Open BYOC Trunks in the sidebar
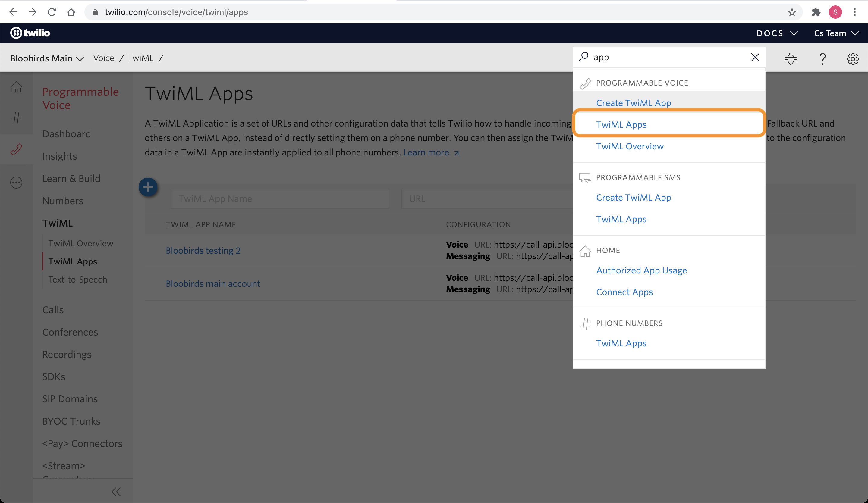The image size is (868, 503). coord(71,422)
